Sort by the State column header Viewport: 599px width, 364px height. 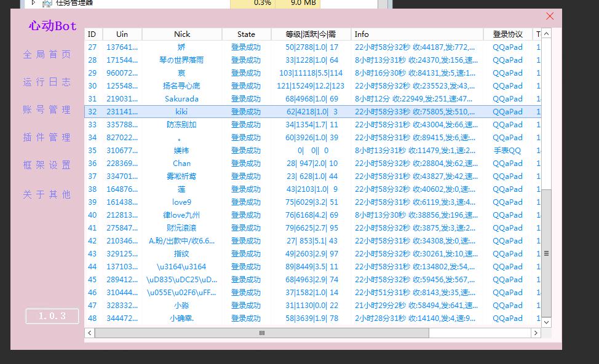click(x=246, y=34)
